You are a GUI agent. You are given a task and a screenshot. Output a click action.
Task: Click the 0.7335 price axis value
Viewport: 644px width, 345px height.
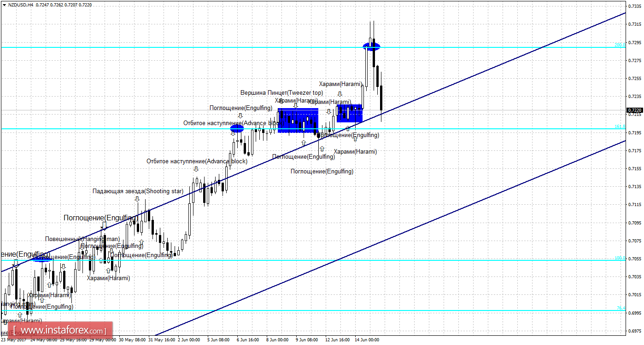tap(635, 6)
